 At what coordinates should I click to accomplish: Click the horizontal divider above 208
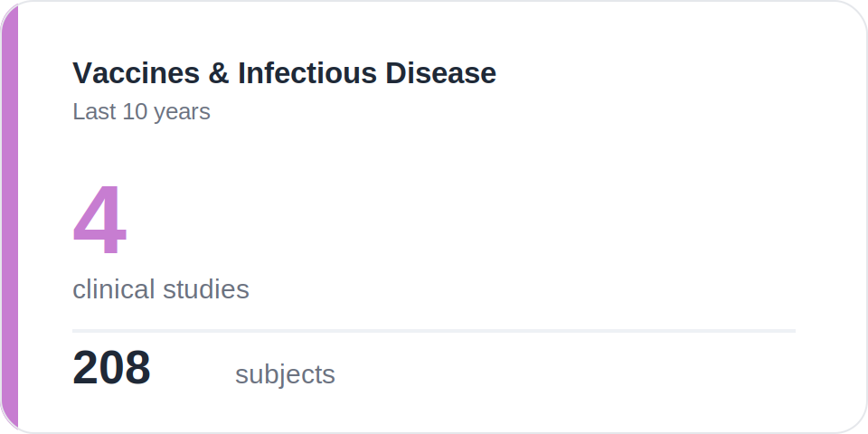point(434,331)
